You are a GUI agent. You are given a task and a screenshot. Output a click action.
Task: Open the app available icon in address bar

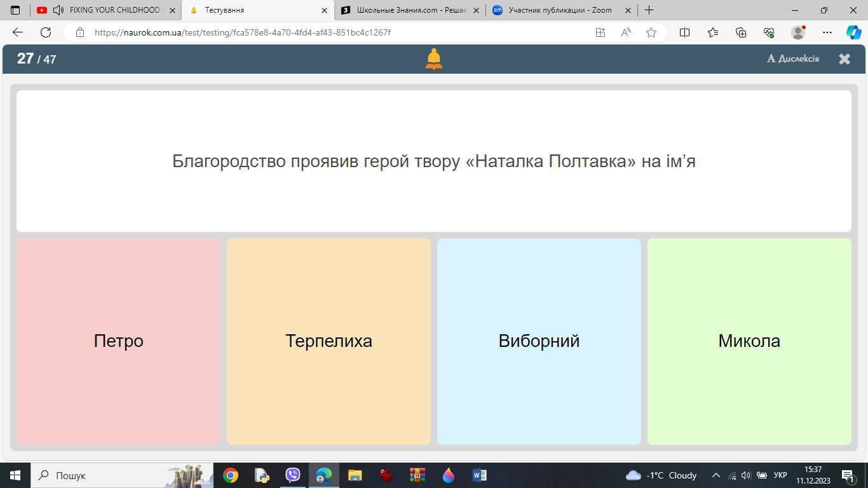[x=600, y=32]
